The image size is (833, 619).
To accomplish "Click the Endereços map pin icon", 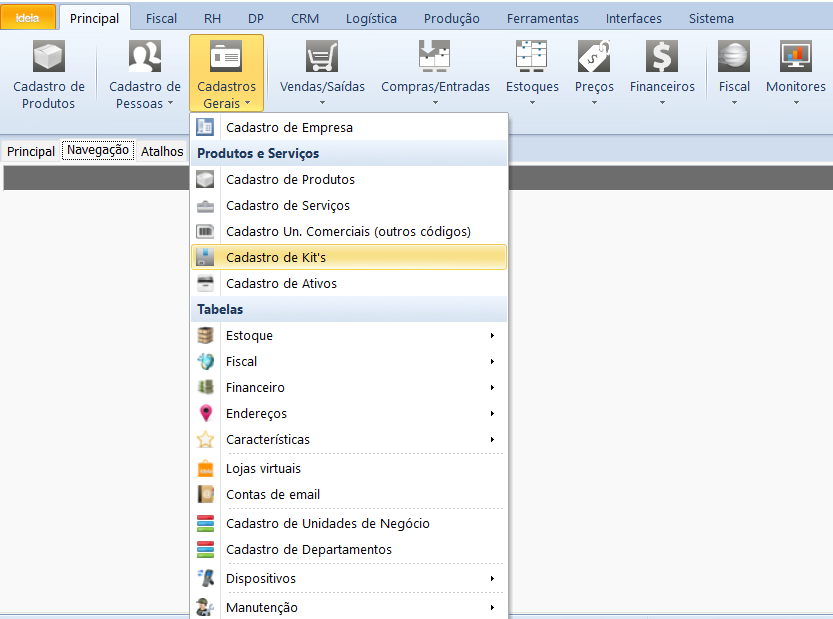I will click(206, 413).
